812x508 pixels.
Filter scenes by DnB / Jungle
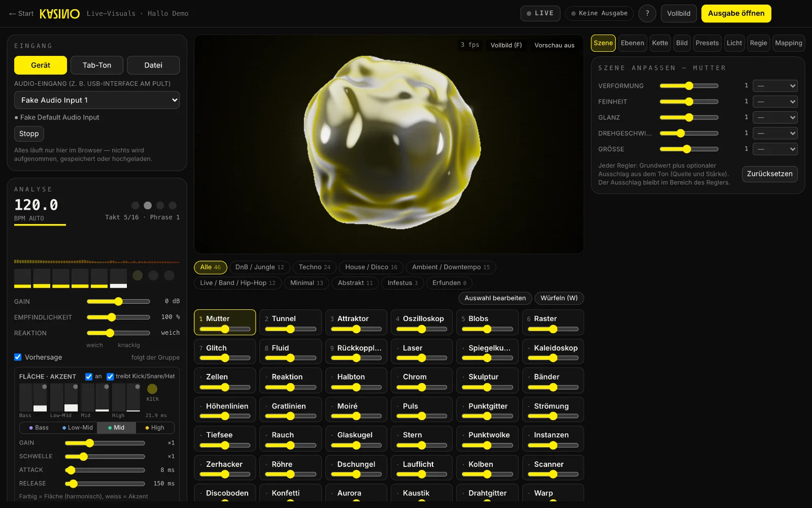tap(260, 267)
